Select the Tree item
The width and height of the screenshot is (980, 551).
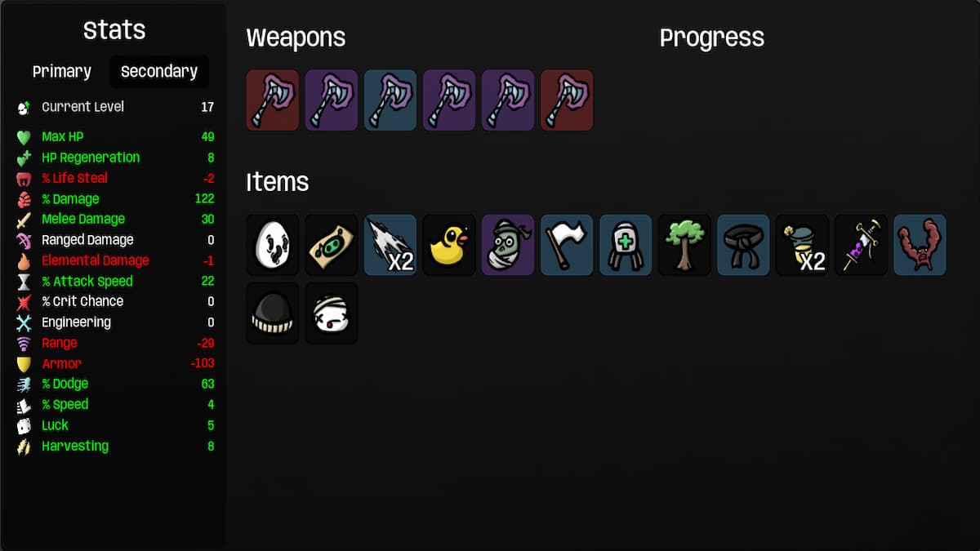click(x=684, y=244)
